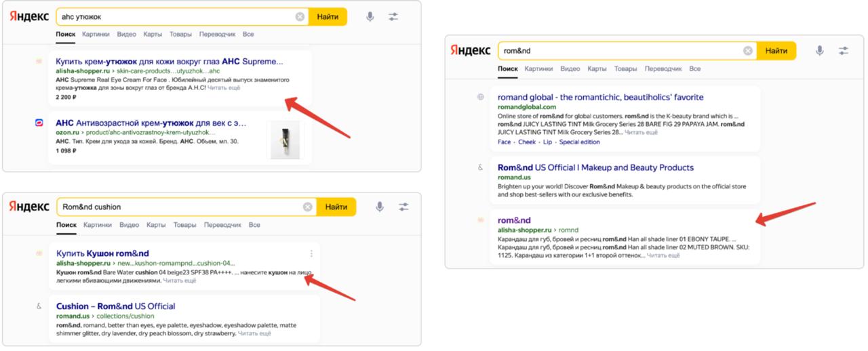Click 'Читать ещё' in AHC Supreme snippet
868x351 pixels.
[x=223, y=87]
